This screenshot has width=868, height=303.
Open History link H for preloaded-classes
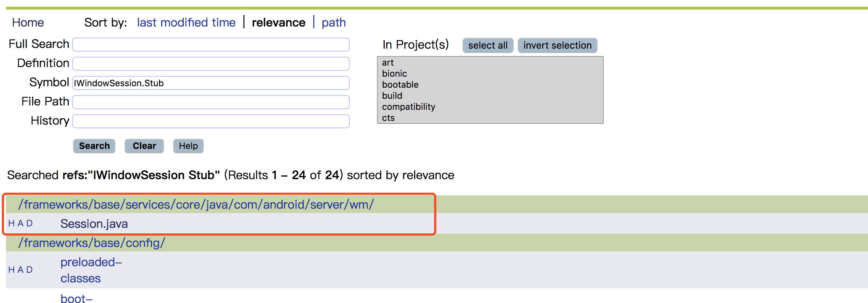coord(11,270)
